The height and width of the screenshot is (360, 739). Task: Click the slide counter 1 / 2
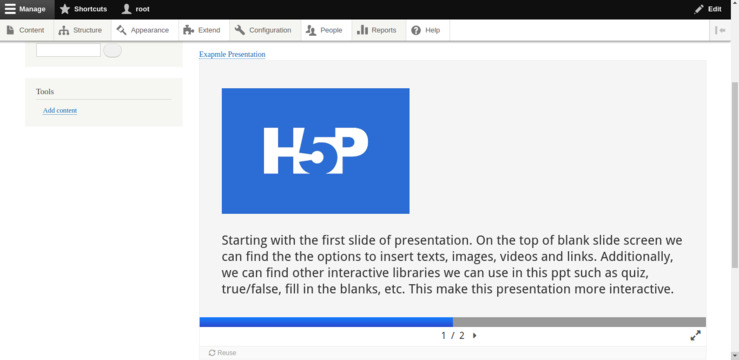[452, 335]
